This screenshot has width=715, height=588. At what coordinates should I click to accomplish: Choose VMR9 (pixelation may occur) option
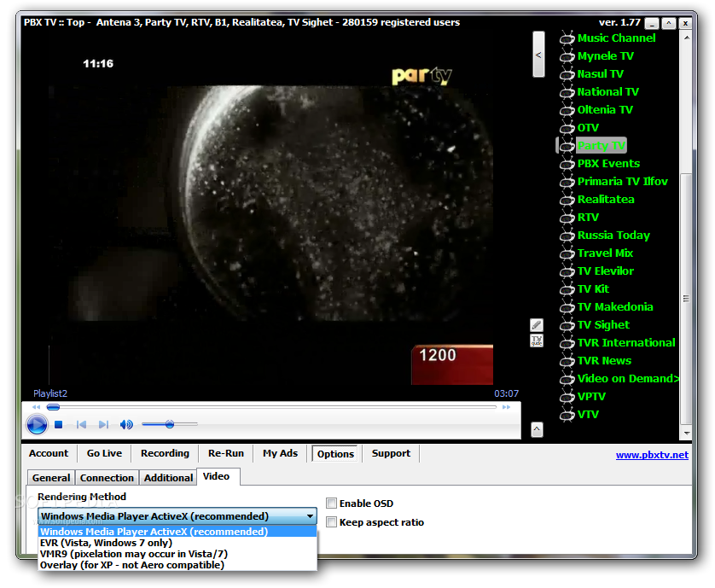177,554
